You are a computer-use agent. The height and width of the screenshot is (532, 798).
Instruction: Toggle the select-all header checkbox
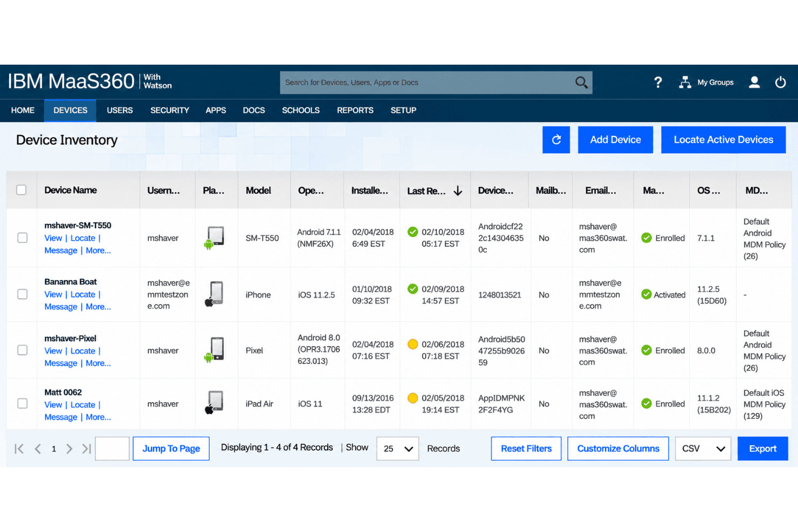click(22, 190)
